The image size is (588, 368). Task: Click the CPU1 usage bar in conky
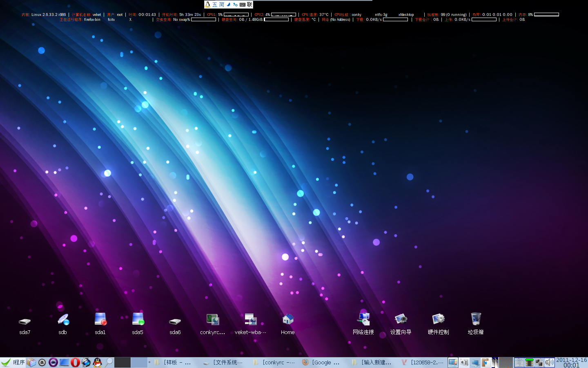coord(236,14)
